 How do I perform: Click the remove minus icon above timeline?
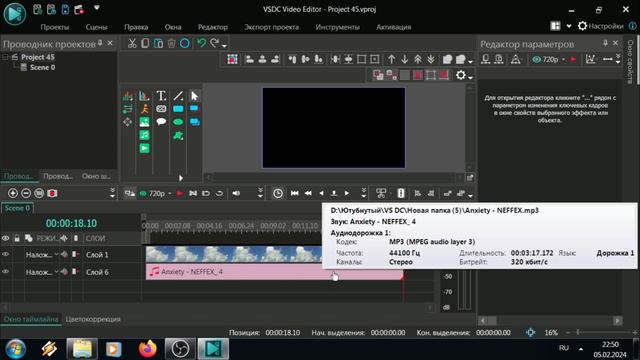click(x=26, y=193)
